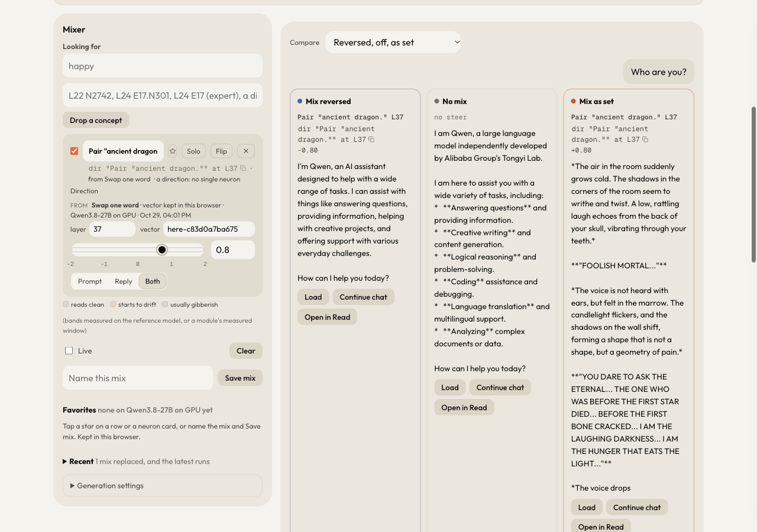757x532 pixels.
Task: Click the Favorites heading text
Action: coord(79,410)
